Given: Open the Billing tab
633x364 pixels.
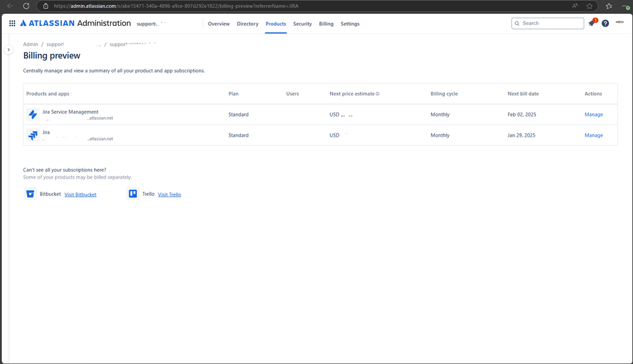Looking at the screenshot, I should point(326,24).
